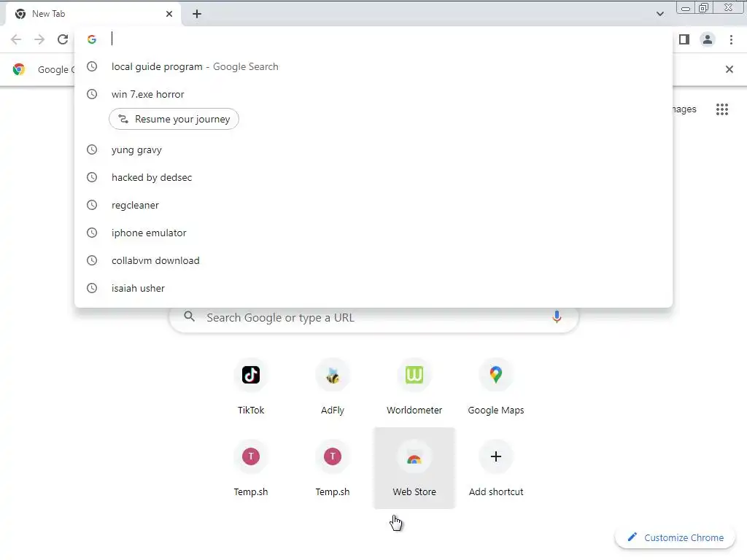This screenshot has height=560, width=747.
Task: Reload the page with the refresh icon
Action: pos(63,39)
